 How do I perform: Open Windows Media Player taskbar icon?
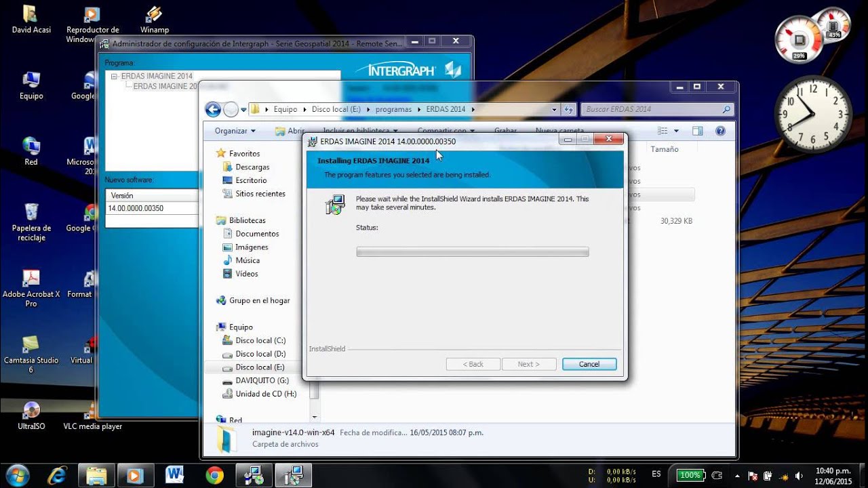point(135,475)
